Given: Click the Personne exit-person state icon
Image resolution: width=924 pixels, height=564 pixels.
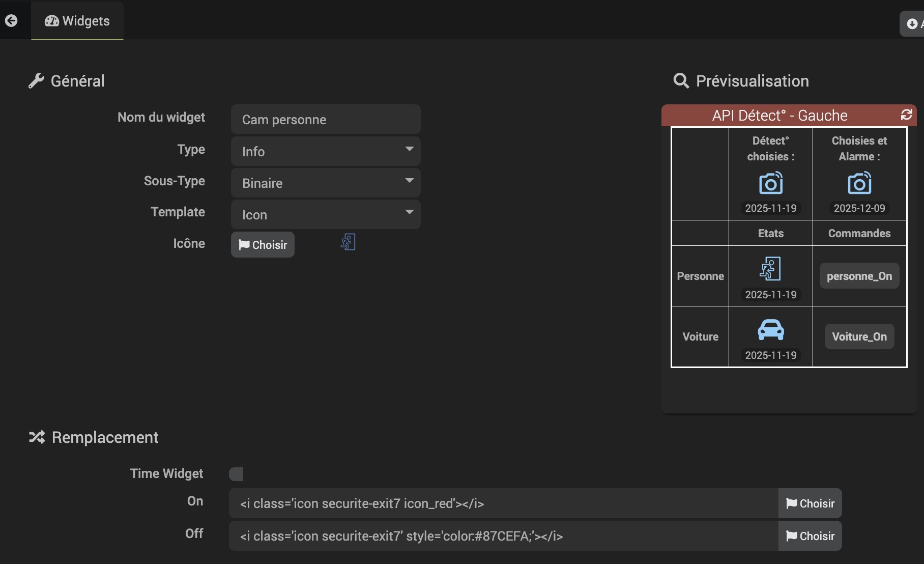Looking at the screenshot, I should click(x=770, y=269).
